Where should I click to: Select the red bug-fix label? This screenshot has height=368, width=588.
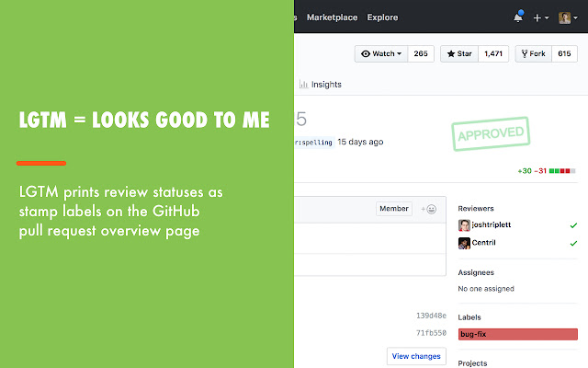pos(518,334)
